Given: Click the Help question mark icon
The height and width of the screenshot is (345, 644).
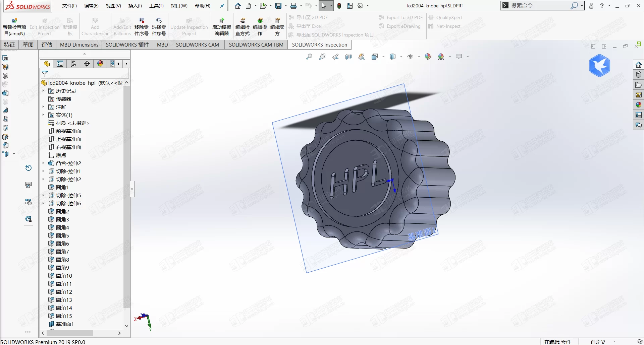Looking at the screenshot, I should click(x=602, y=6).
